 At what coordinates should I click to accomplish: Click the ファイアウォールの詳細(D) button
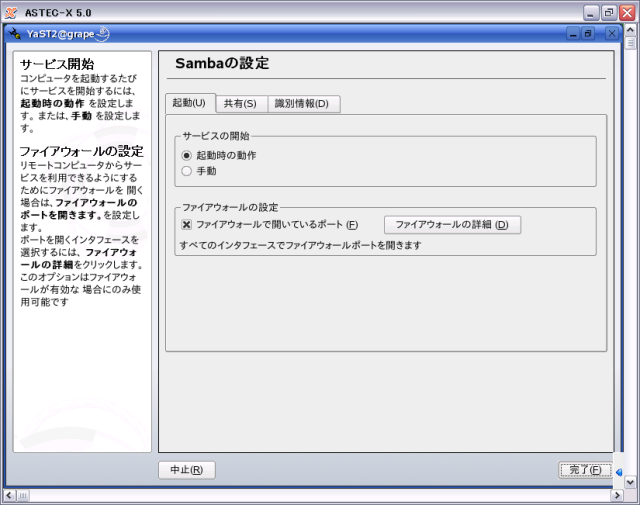pyautogui.click(x=452, y=225)
